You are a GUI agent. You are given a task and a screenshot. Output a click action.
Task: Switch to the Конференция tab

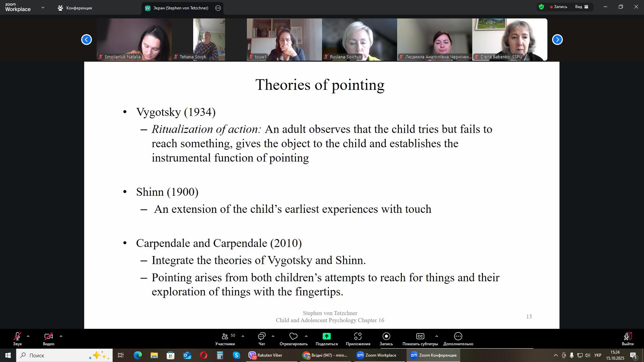[75, 8]
